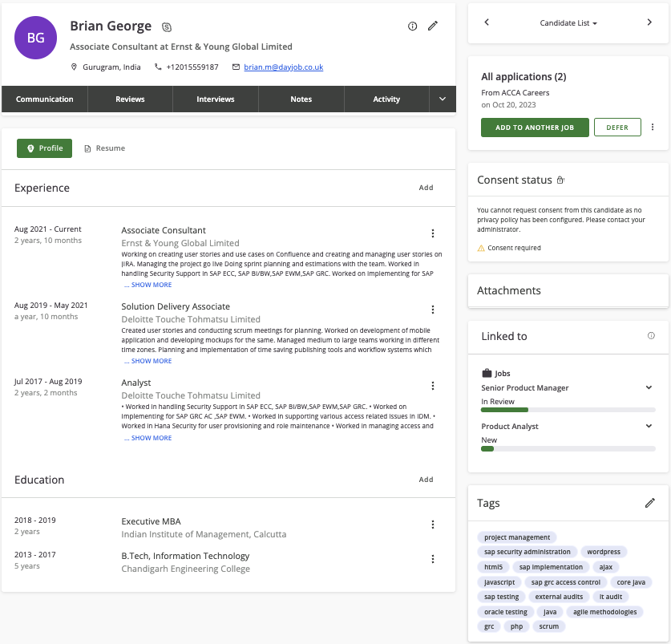The width and height of the screenshot is (671, 644).
Task: Go to previous candidate in list
Action: [487, 22]
